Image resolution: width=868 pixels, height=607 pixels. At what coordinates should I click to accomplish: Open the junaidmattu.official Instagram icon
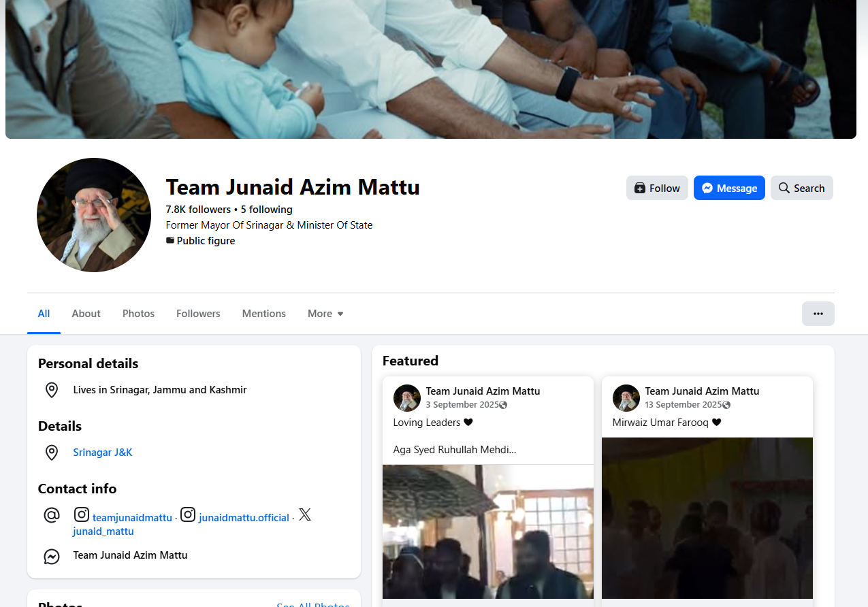[x=187, y=514]
